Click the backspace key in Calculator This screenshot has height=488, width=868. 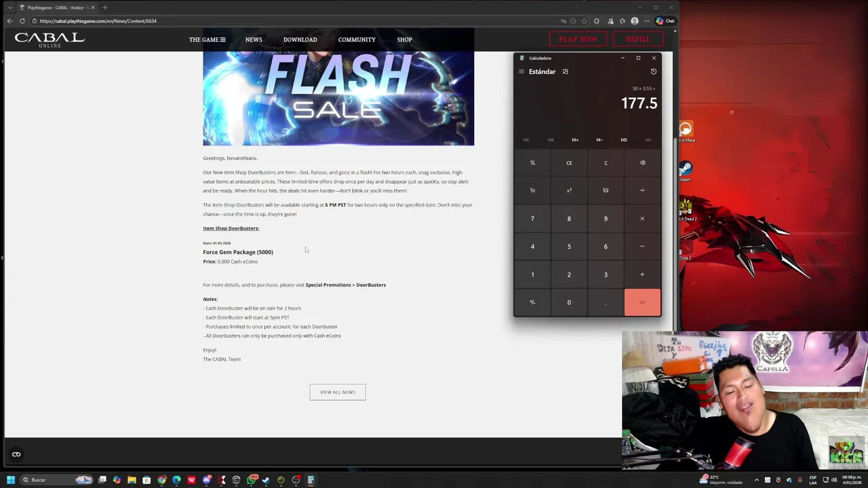pos(642,163)
